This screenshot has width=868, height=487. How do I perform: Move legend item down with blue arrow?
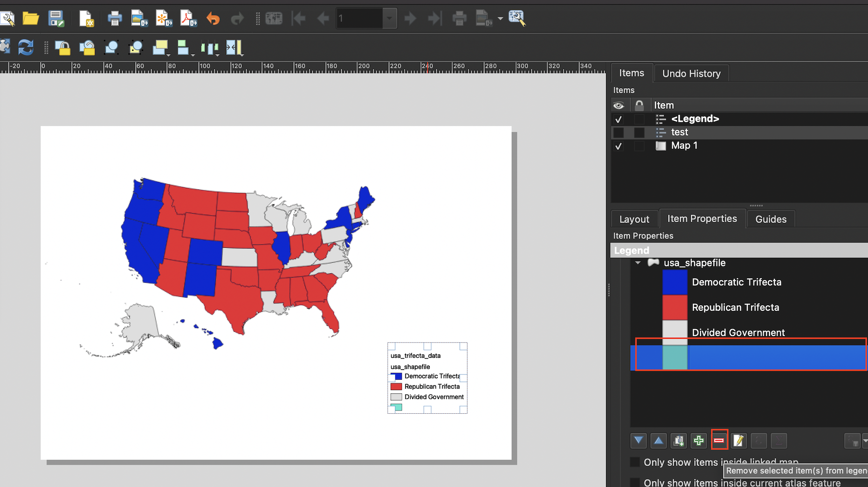[x=638, y=440]
